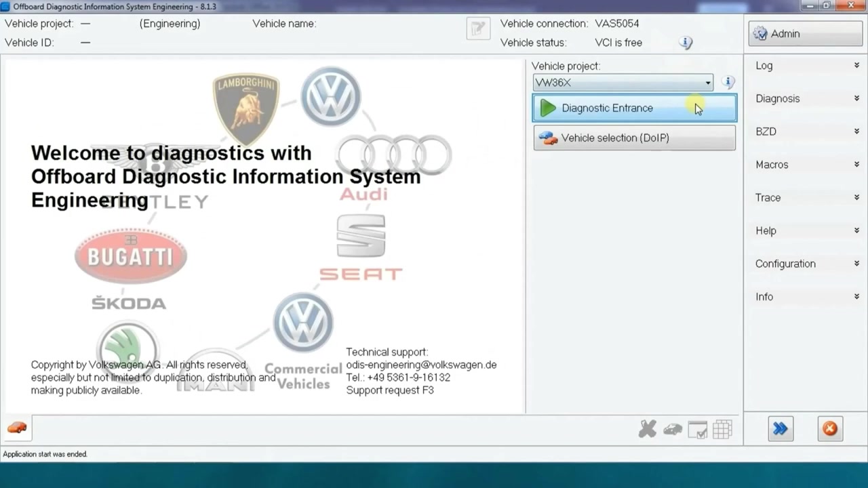Open the VW36X vehicle project dropdown

(x=623, y=83)
